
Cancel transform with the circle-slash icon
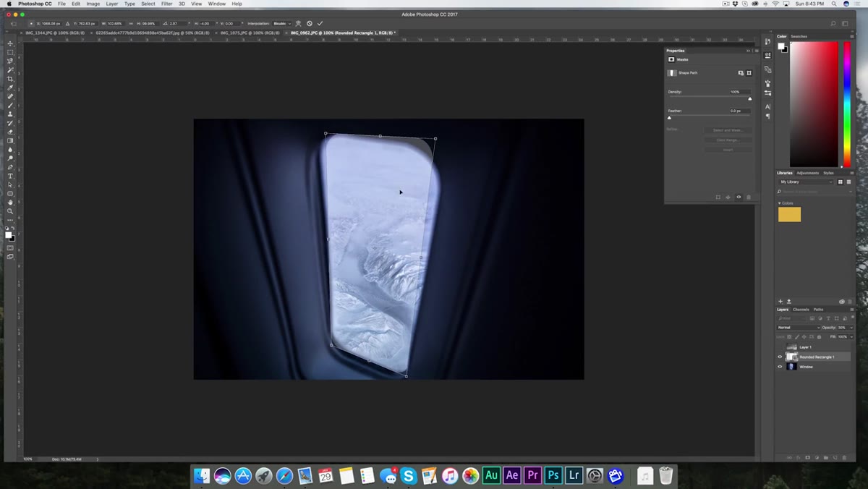(310, 23)
